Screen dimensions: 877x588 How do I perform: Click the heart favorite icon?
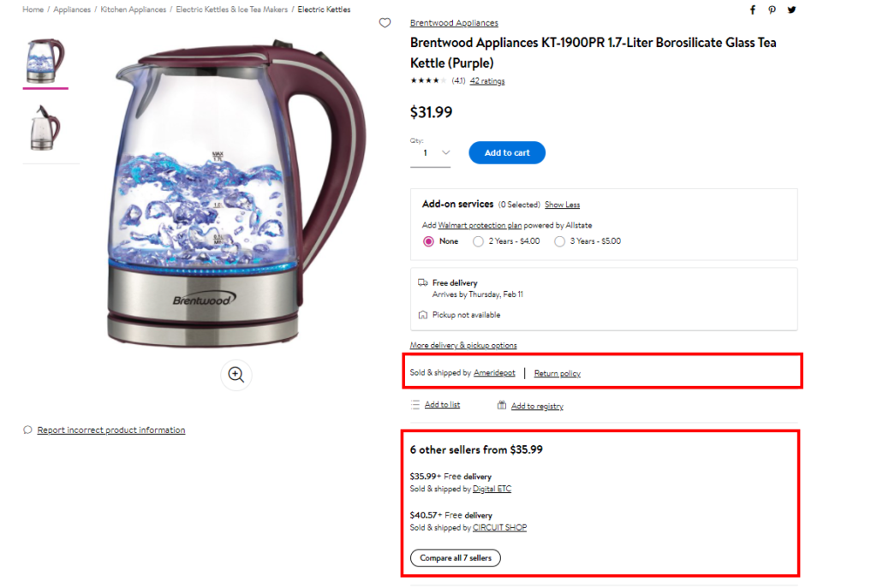click(x=385, y=23)
